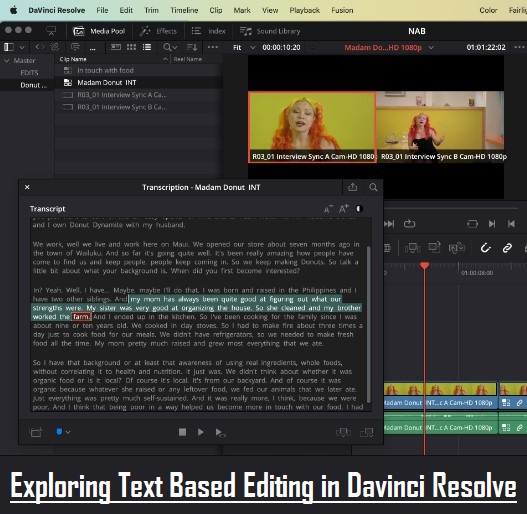Toggle the Sound Library panel
The image size is (527, 514).
(270, 31)
